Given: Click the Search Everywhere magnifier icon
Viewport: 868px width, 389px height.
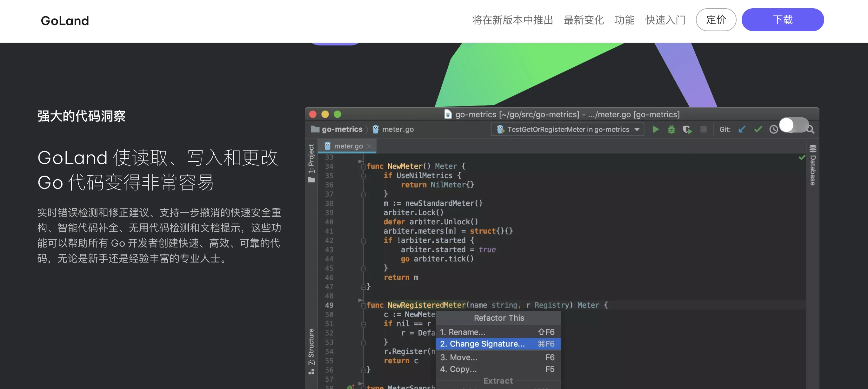Looking at the screenshot, I should (811, 130).
